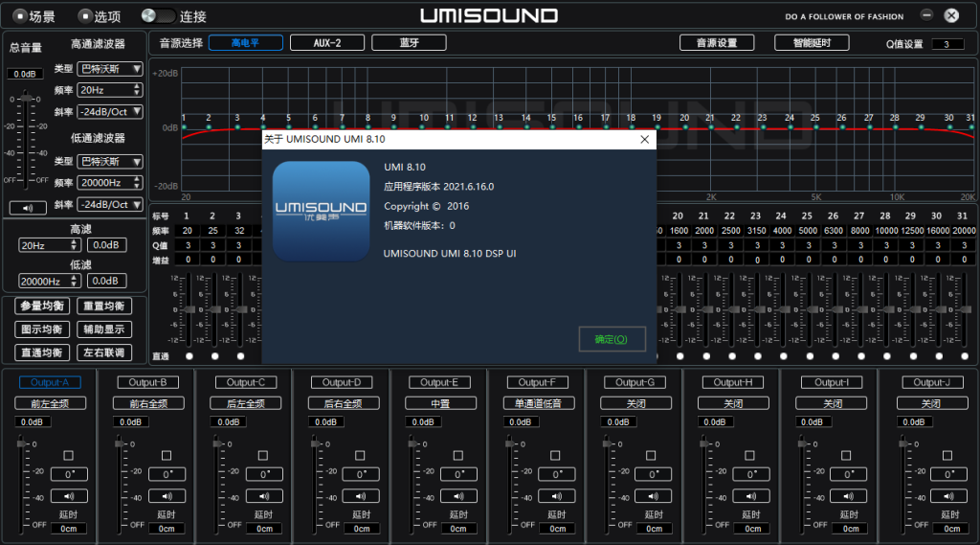Confirm About dialog with 确定 button

612,339
